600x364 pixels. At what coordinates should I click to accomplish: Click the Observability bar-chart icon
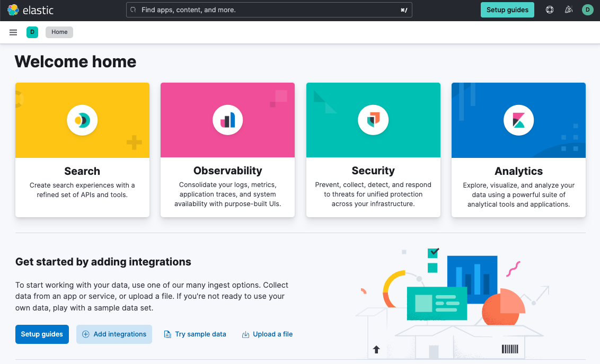[227, 120]
